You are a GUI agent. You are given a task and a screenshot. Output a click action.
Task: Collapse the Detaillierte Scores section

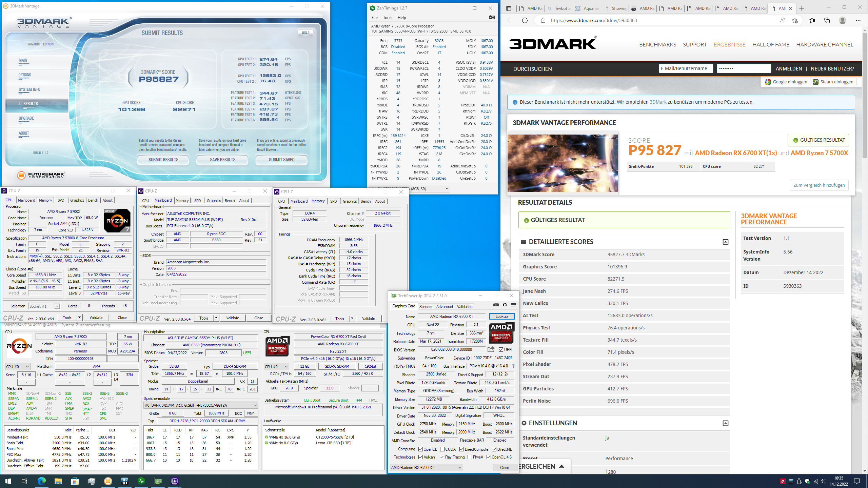[x=725, y=242]
